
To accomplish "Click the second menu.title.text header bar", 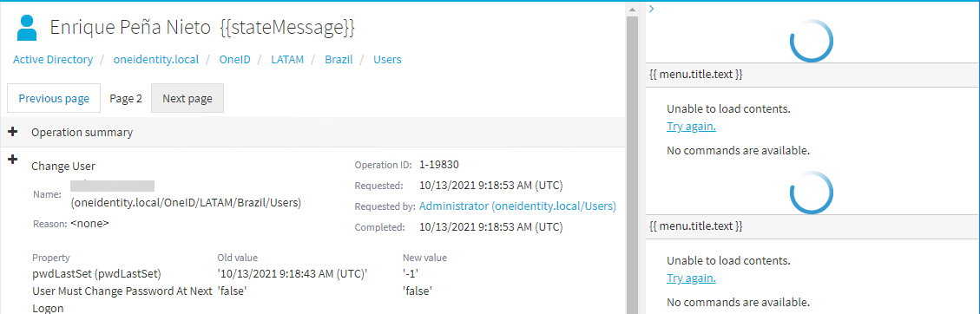I will [812, 226].
